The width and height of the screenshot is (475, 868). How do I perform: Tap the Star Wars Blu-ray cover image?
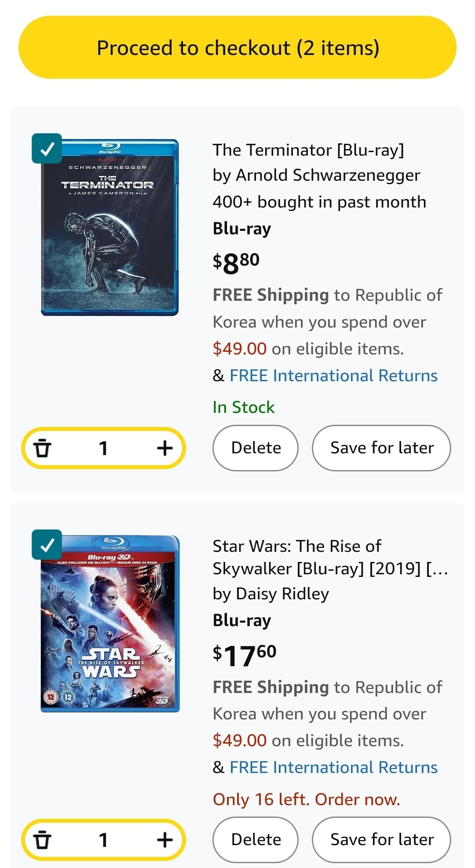(110, 624)
